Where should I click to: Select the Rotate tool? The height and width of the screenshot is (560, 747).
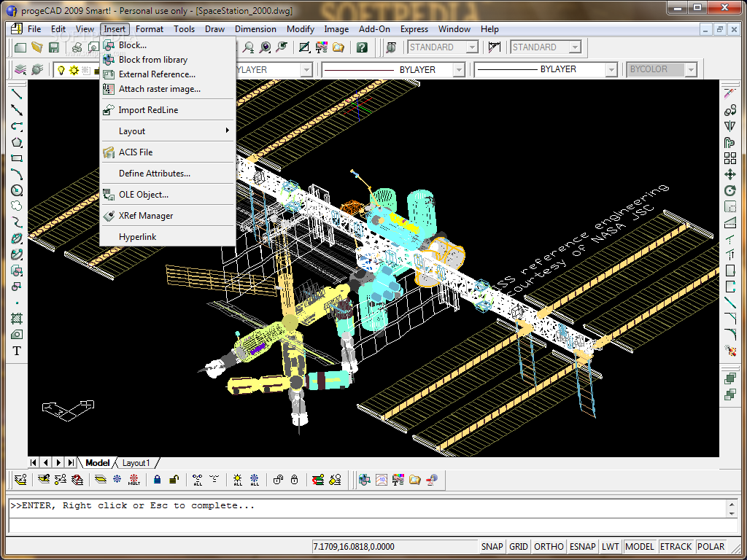click(729, 190)
